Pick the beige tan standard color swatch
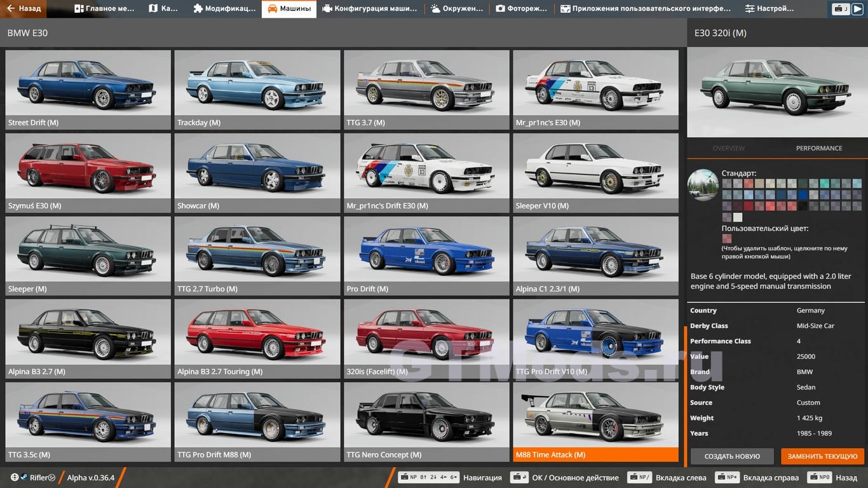The image size is (868, 488). 759,184
